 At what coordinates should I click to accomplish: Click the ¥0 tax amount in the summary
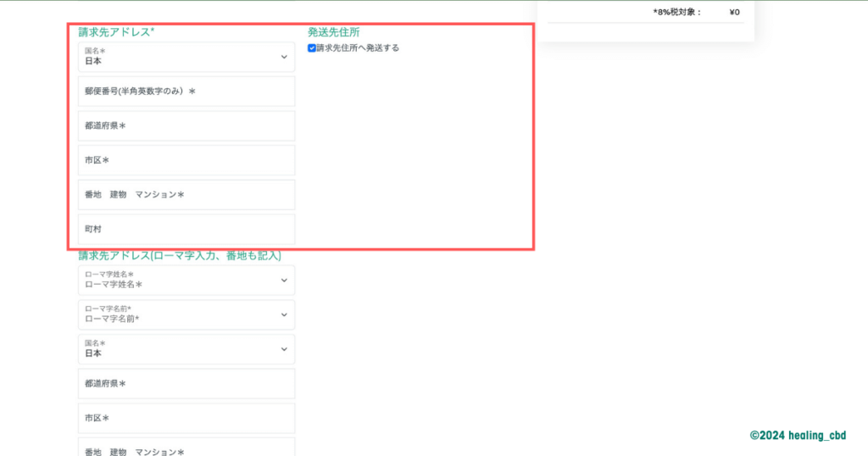tap(734, 12)
